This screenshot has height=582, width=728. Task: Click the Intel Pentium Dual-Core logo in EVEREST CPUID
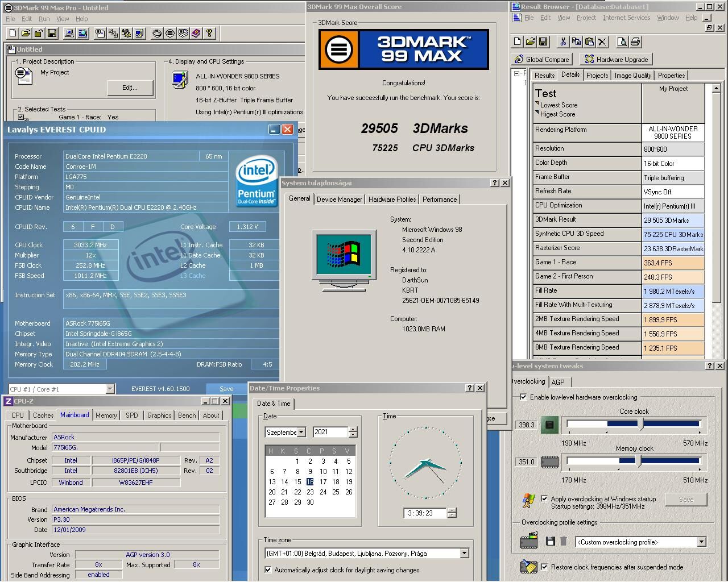click(x=257, y=180)
